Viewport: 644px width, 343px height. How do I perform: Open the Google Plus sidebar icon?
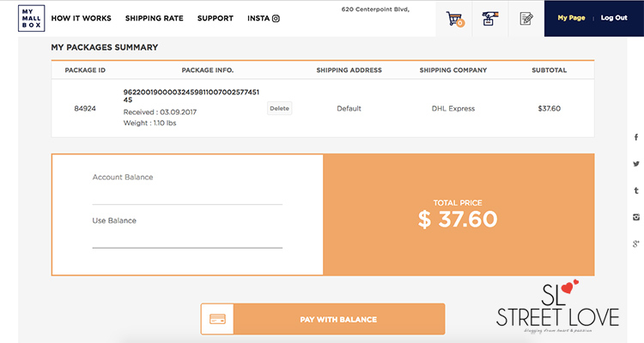[635, 244]
